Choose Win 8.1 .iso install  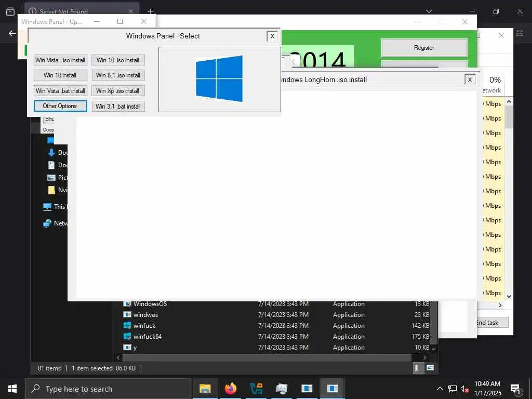(118, 75)
